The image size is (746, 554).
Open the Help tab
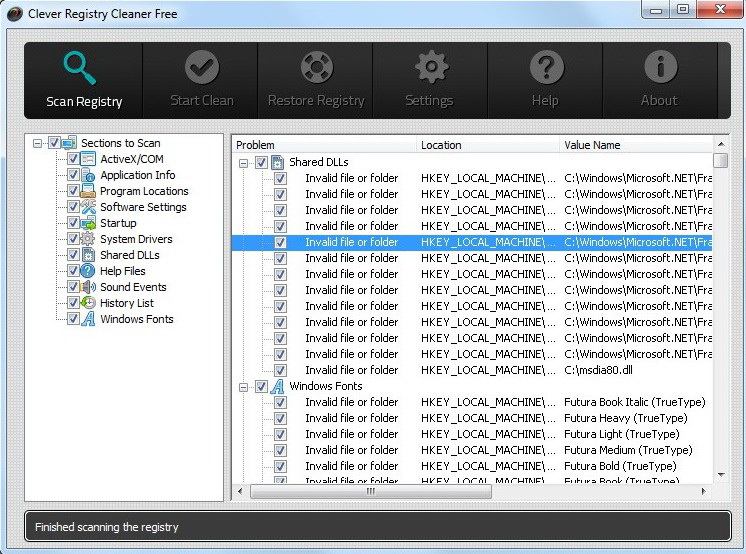(545, 80)
